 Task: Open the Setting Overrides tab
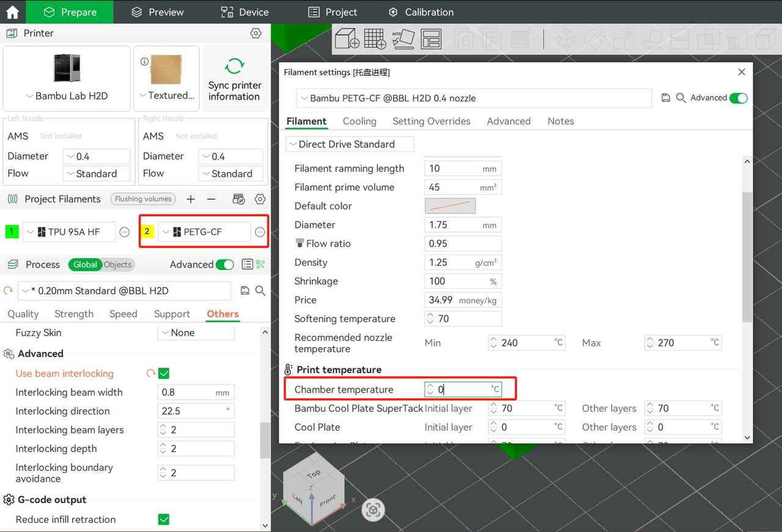[431, 121]
